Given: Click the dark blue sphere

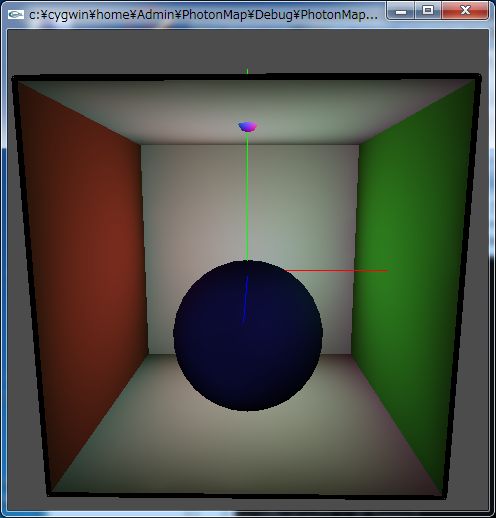Looking at the screenshot, I should [248, 335].
